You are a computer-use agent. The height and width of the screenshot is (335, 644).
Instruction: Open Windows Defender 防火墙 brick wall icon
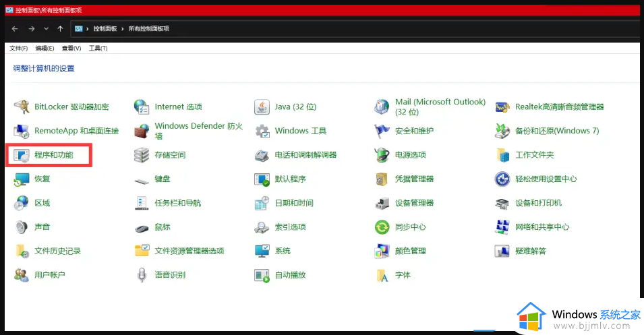tap(142, 131)
